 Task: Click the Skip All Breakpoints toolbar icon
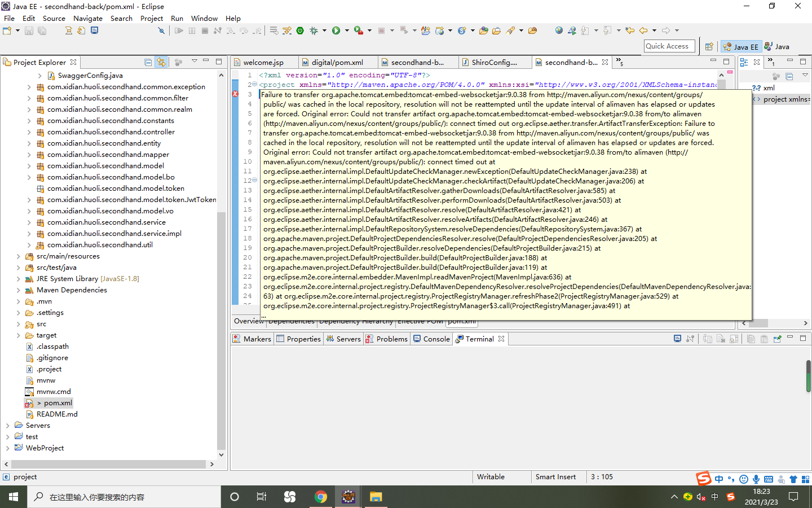click(x=162, y=30)
